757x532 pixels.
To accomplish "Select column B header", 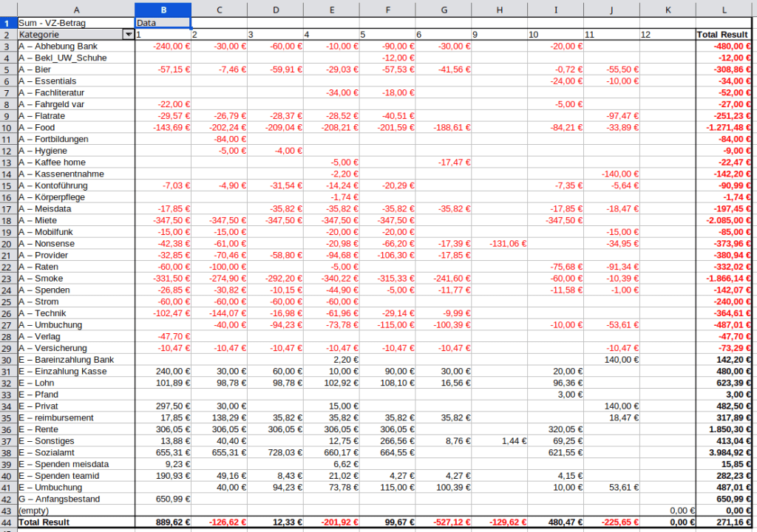I will click(x=163, y=10).
